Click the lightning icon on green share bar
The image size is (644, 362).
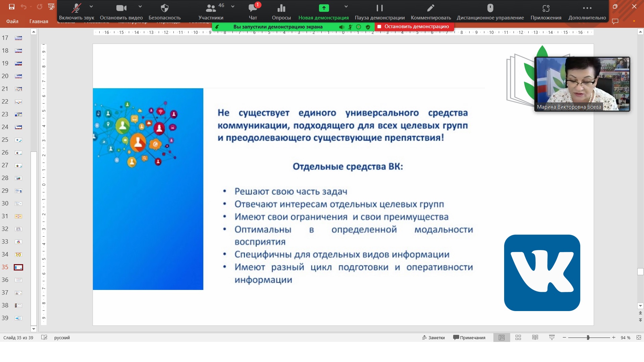(217, 27)
